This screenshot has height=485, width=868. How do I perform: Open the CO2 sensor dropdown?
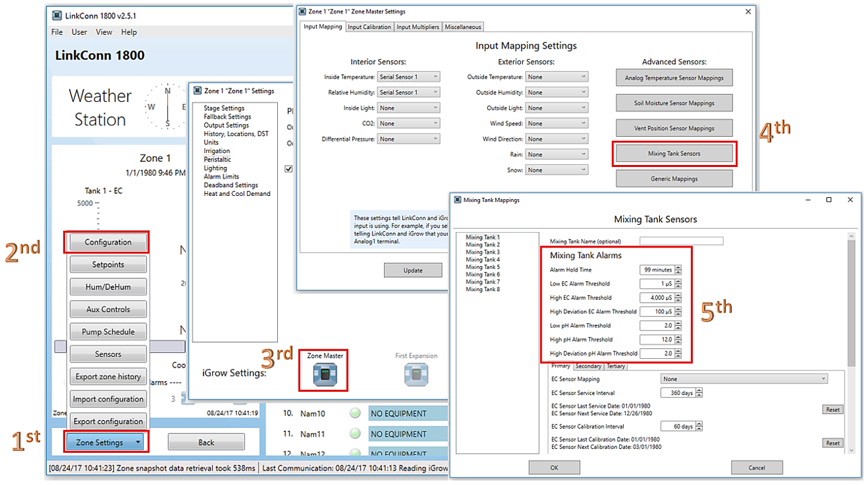click(408, 123)
